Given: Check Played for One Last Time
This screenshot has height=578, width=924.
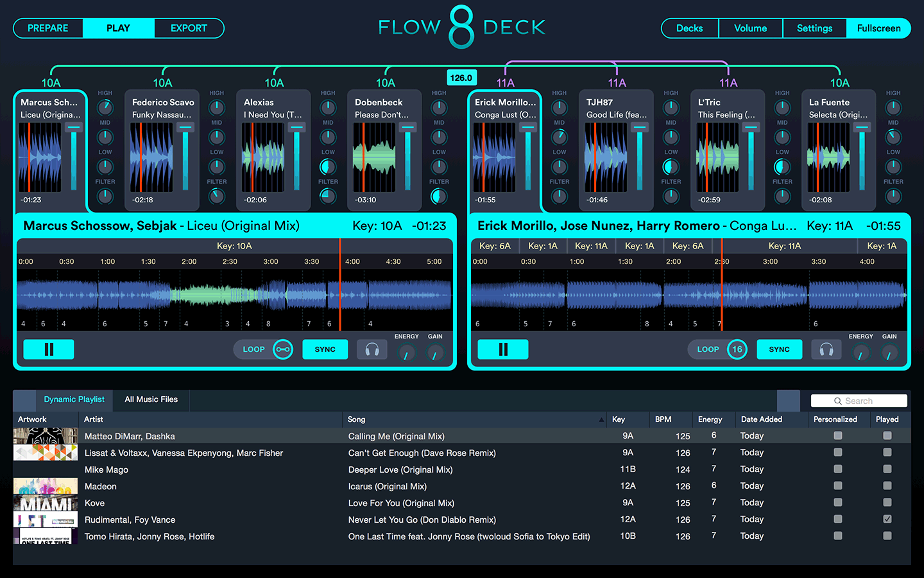Looking at the screenshot, I should (887, 536).
